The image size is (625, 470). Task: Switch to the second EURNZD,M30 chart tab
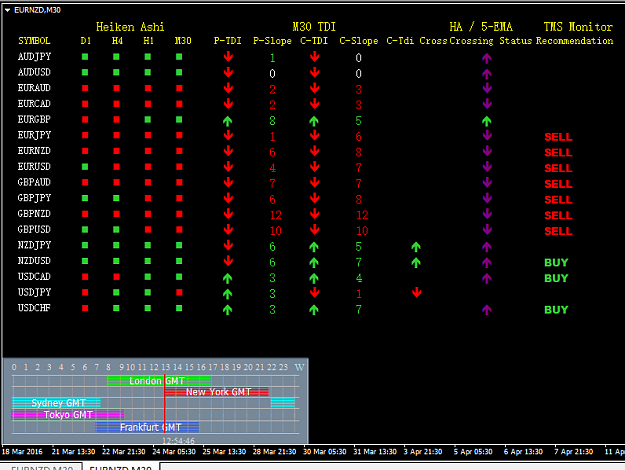pos(121,466)
